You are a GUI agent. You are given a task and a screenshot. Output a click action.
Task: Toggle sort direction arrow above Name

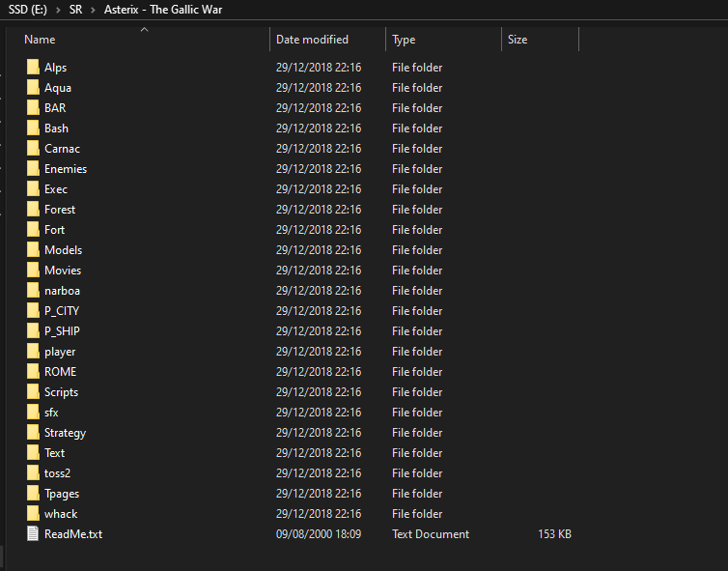pyautogui.click(x=145, y=30)
